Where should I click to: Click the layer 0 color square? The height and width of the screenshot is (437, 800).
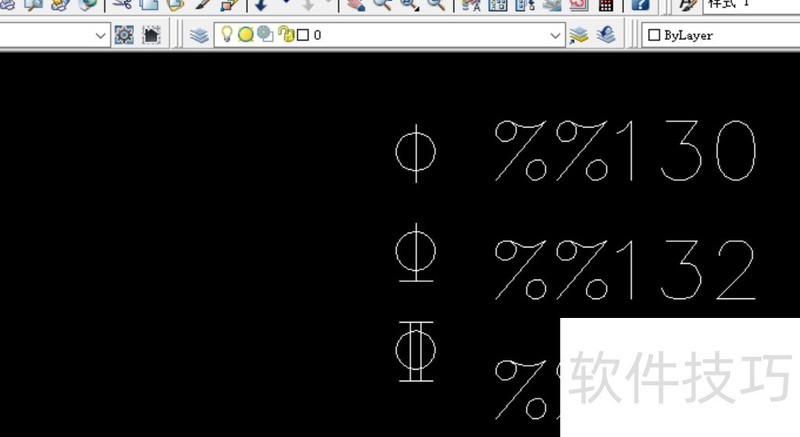[303, 35]
